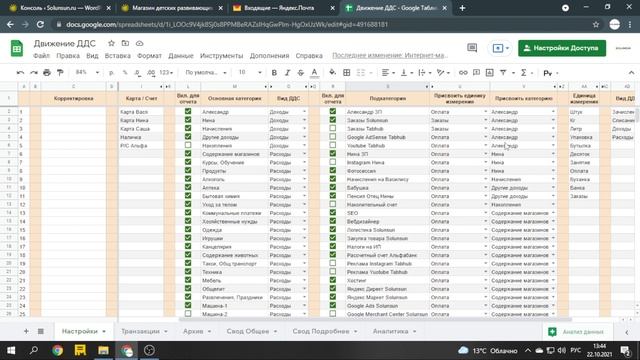Toggle Strikethrough formatting
Screen dimensions: 640x360
(x=301, y=73)
